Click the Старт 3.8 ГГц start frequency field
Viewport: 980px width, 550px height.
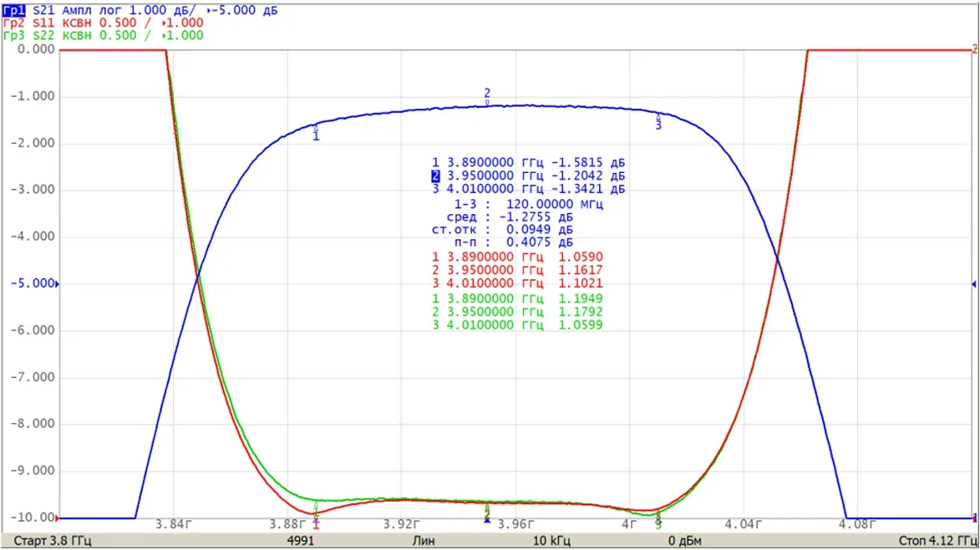(x=53, y=541)
